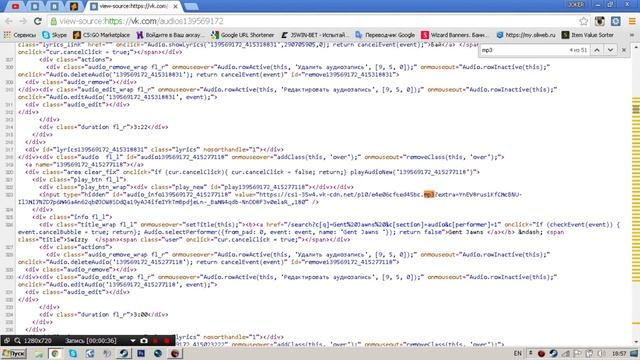Jump to next mp3 search match
640x360 pixels.
point(610,50)
